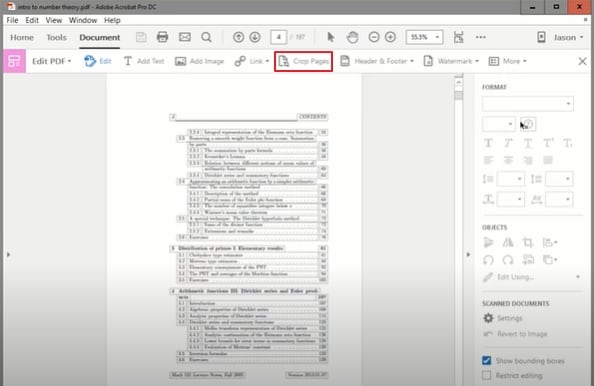The height and width of the screenshot is (386, 594).
Task: Rotate object counterclockwise
Action: 488,260
